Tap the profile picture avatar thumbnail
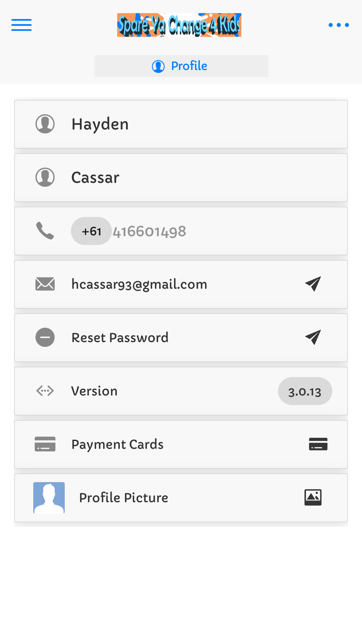The image size is (362, 644). click(x=49, y=498)
